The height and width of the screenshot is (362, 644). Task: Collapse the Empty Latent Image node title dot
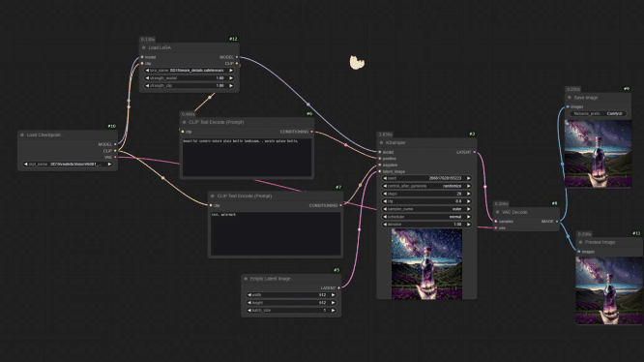(x=246, y=279)
